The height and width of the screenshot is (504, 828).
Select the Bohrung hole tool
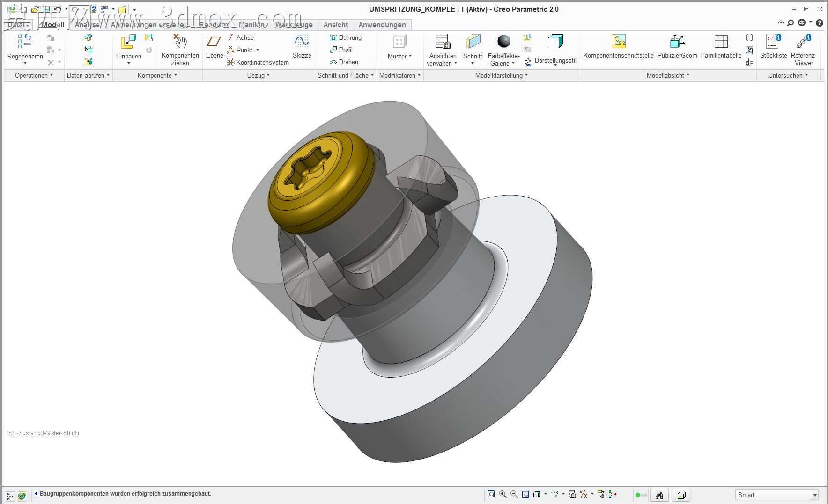pos(346,37)
